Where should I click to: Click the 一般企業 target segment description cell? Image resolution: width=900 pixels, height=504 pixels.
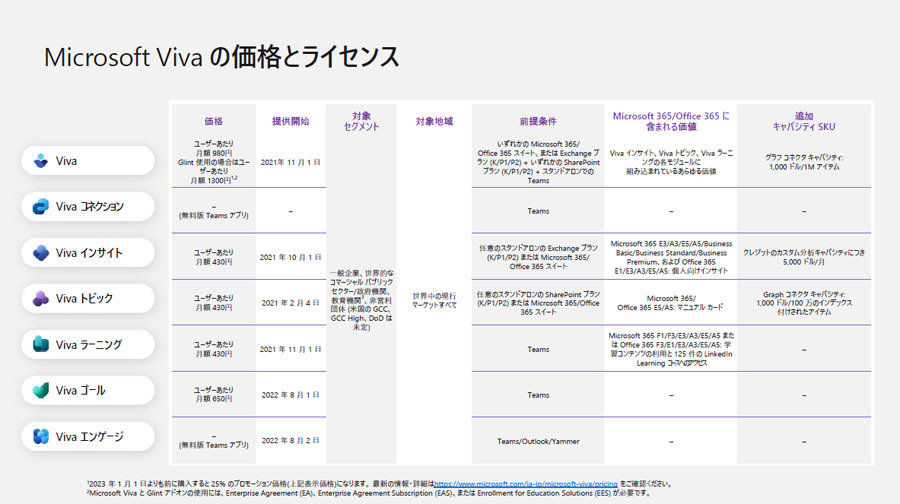(361, 300)
